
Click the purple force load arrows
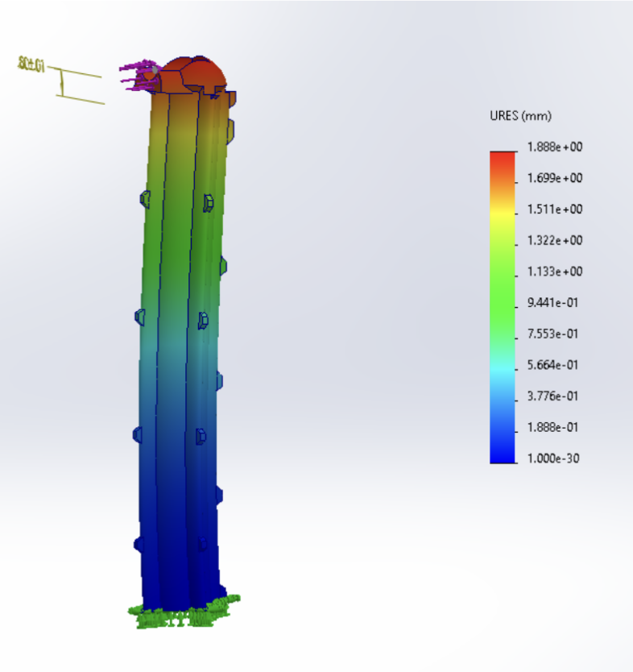tap(137, 74)
